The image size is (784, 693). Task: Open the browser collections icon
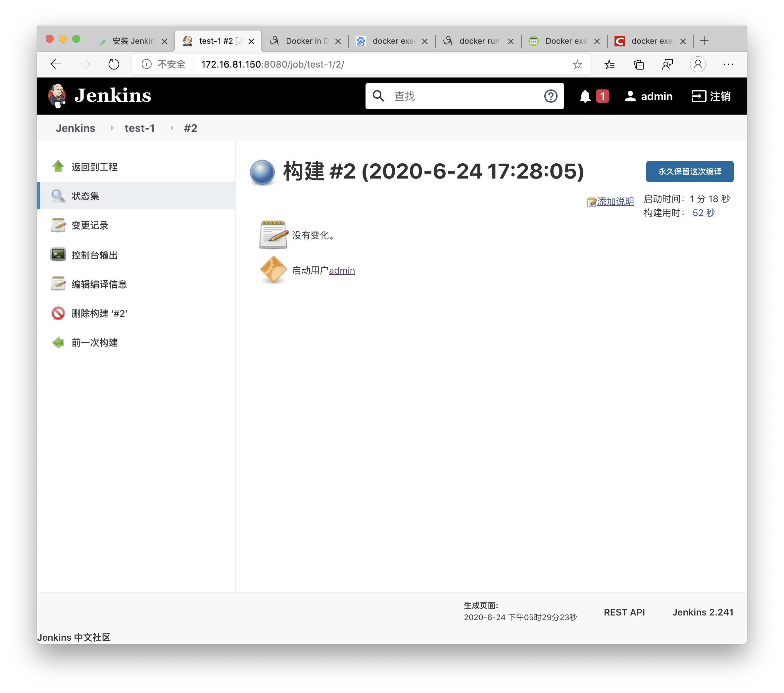point(638,64)
